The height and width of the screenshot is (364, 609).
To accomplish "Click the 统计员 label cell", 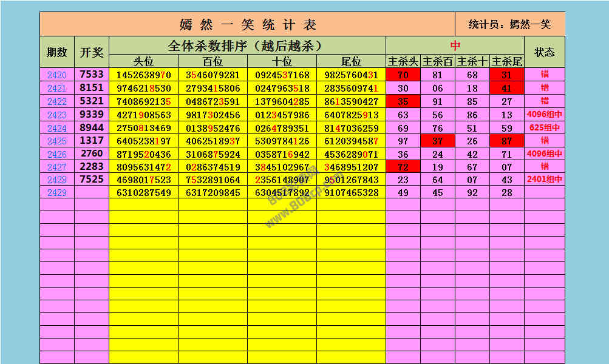I will (510, 24).
